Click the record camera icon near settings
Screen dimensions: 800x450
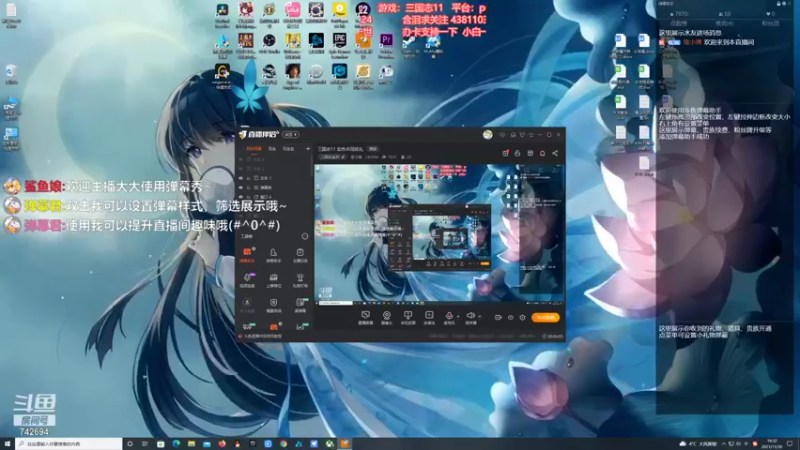(498, 317)
